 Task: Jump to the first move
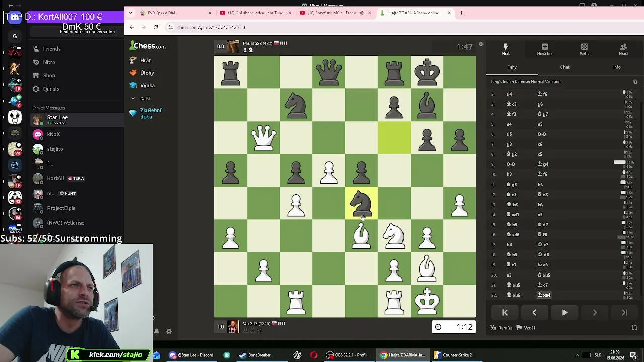(x=505, y=312)
